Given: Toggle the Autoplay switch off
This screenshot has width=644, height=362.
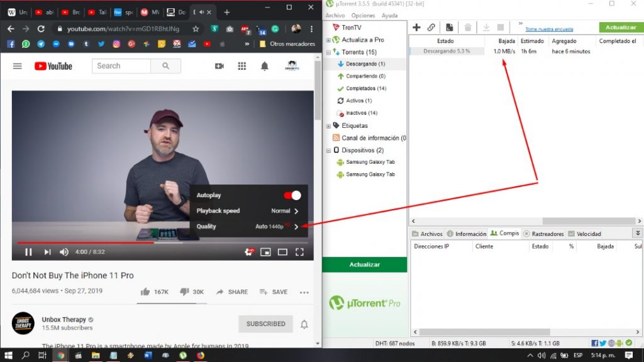Looking at the screenshot, I should point(292,195).
